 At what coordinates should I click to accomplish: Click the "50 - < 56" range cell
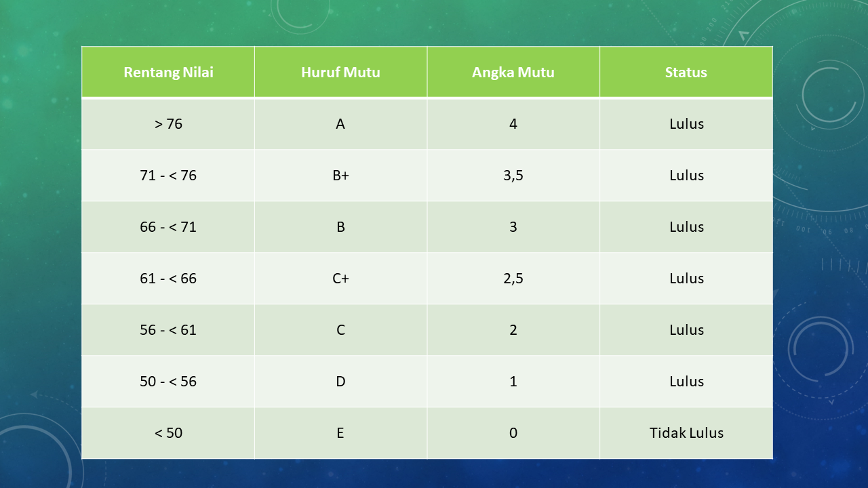pyautogui.click(x=168, y=382)
